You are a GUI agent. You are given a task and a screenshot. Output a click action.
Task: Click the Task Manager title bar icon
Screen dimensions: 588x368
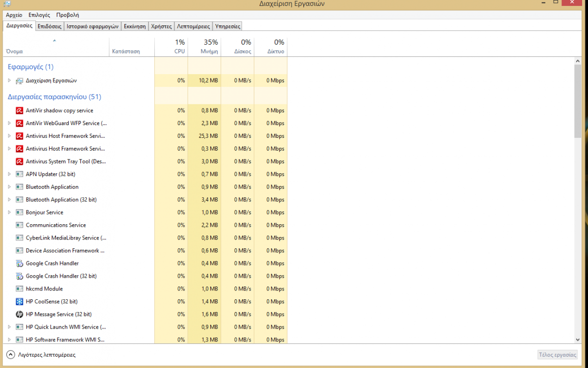click(6, 4)
